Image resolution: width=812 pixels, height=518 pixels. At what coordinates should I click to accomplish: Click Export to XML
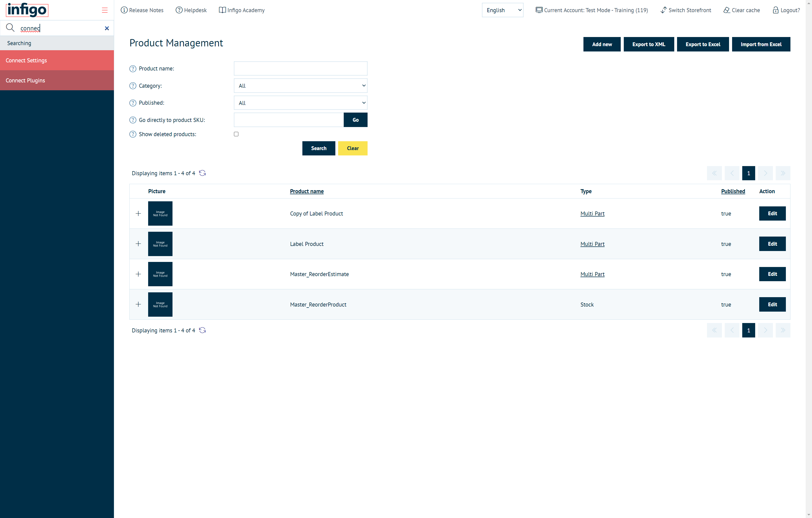coord(649,44)
